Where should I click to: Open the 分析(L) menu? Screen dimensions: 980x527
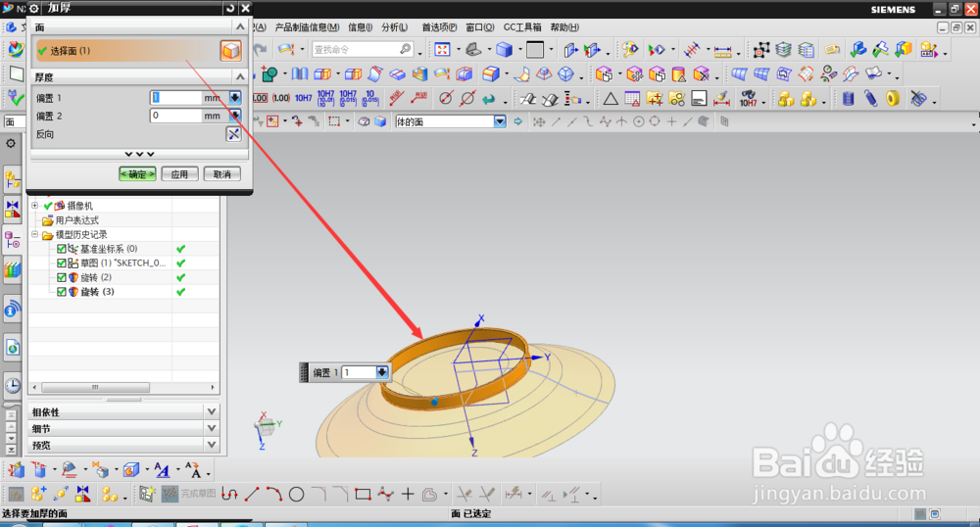point(394,26)
